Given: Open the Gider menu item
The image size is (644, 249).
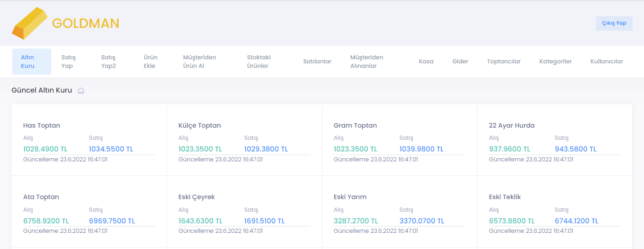Looking at the screenshot, I should point(460,62).
